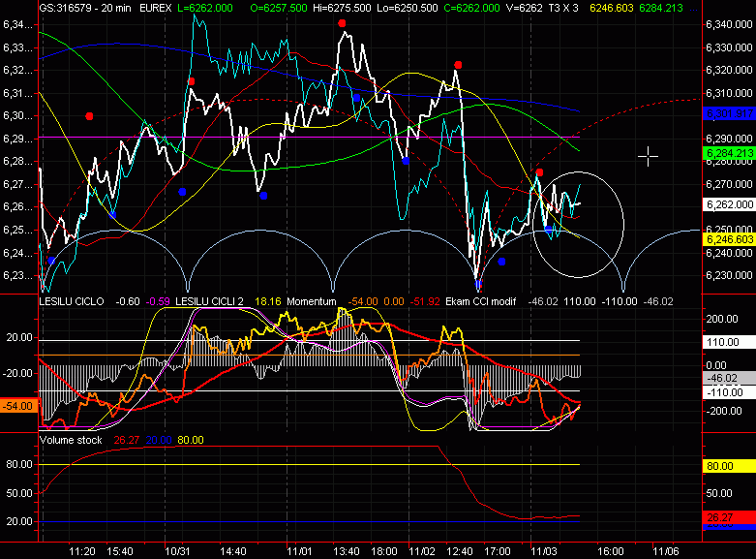756x559 pixels.
Task: Click the 6,340.000 level on price axis
Action: [x=726, y=23]
